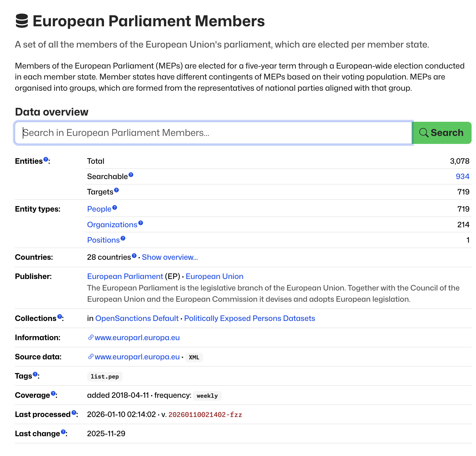Click help icon next to Collections
The image size is (476, 456).
click(x=60, y=317)
